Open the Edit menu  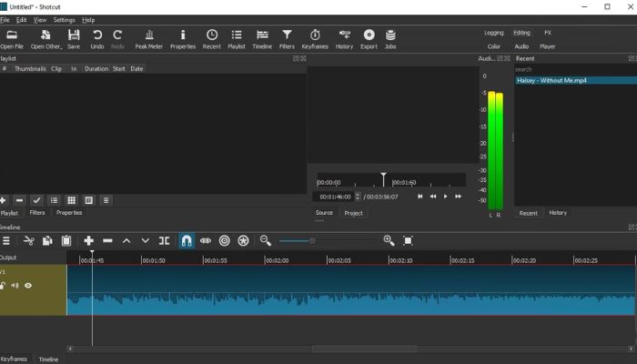coord(21,20)
